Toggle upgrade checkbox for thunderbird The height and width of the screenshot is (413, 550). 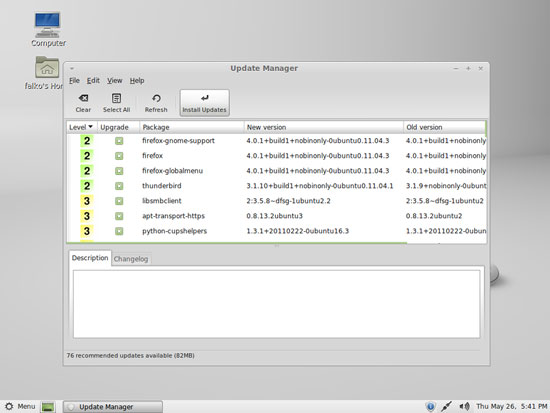point(119,186)
